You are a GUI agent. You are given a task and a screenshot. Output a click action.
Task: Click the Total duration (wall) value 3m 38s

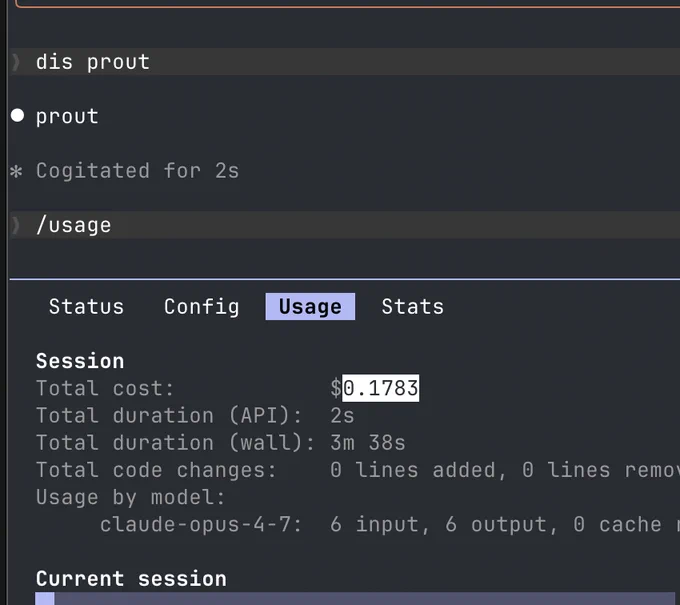coord(368,443)
